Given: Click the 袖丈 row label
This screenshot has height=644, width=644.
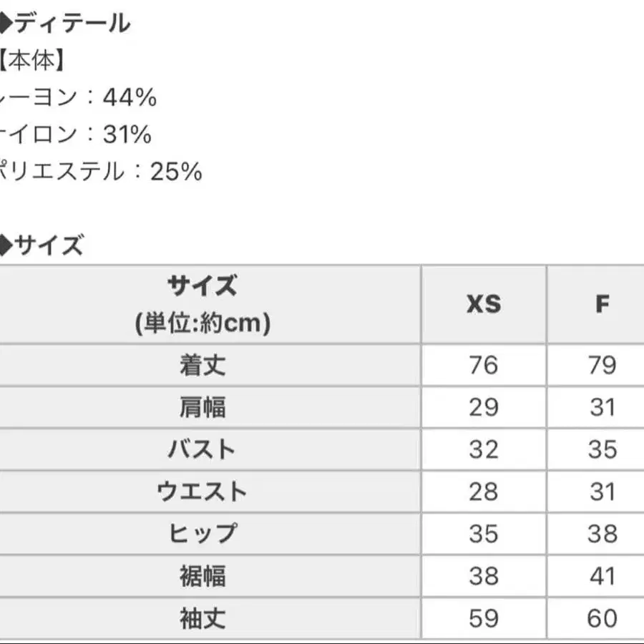Looking at the screenshot, I should point(203,618).
